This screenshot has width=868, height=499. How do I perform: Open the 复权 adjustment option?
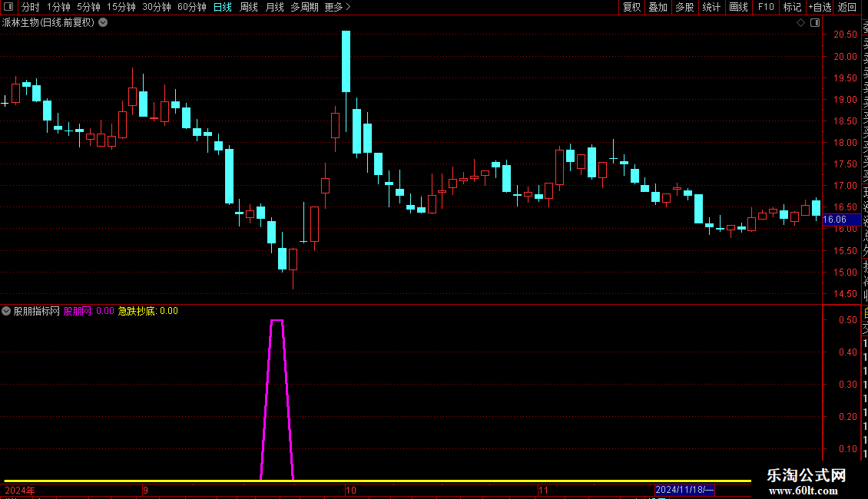point(631,7)
